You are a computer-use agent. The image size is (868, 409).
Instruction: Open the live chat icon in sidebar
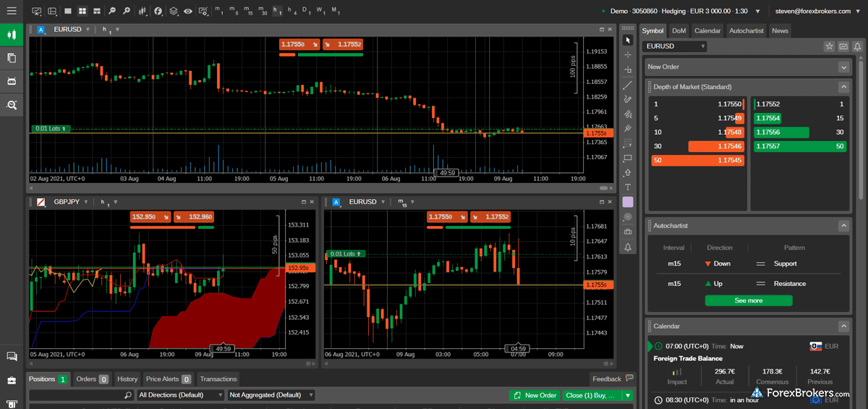12,356
